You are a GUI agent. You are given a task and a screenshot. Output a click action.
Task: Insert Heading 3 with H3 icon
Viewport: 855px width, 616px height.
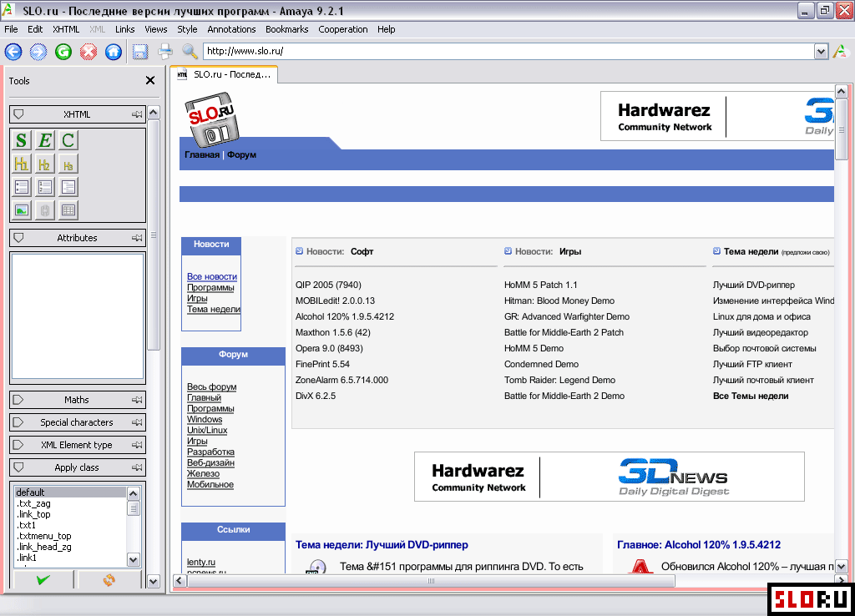(68, 164)
